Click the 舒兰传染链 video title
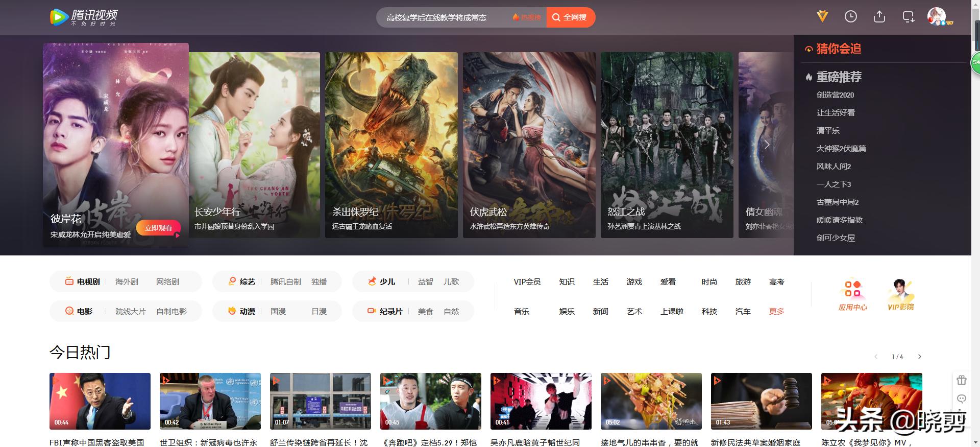 319,442
